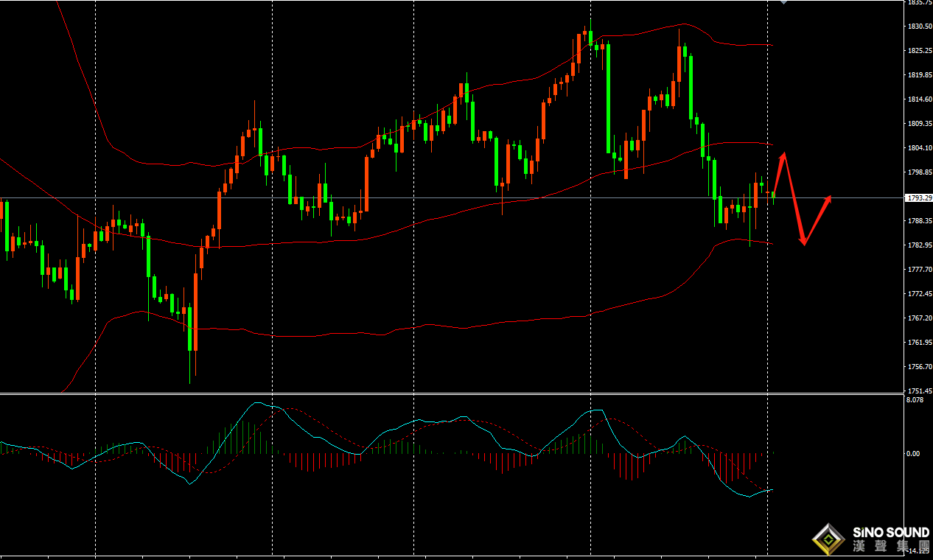933x560 pixels.
Task: Click the 1804.10 price axis label
Action: (x=919, y=148)
